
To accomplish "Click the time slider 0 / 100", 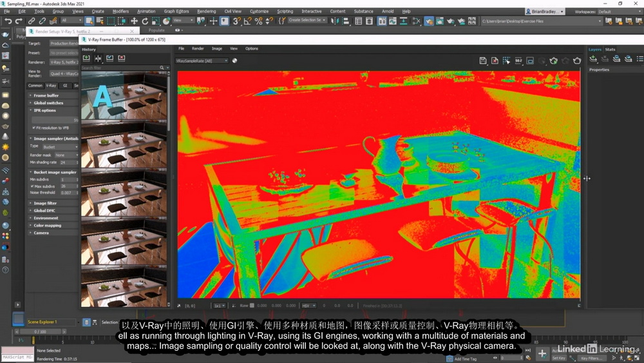I will (40, 331).
